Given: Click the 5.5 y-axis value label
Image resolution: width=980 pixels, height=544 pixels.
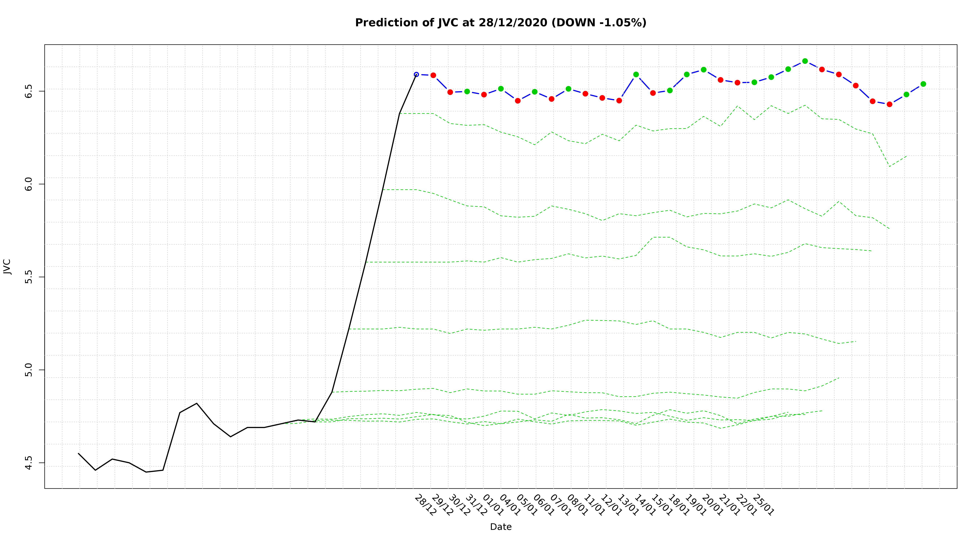Looking at the screenshot, I should (28, 277).
